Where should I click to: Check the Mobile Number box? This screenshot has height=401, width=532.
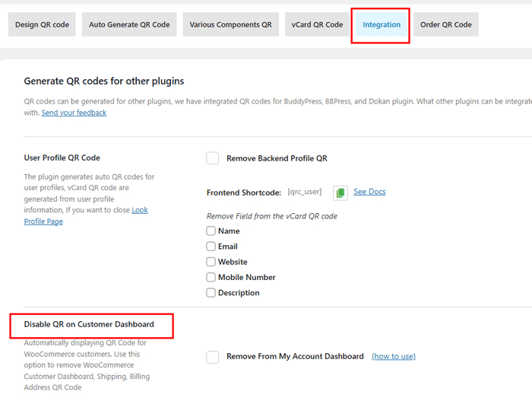[211, 278]
